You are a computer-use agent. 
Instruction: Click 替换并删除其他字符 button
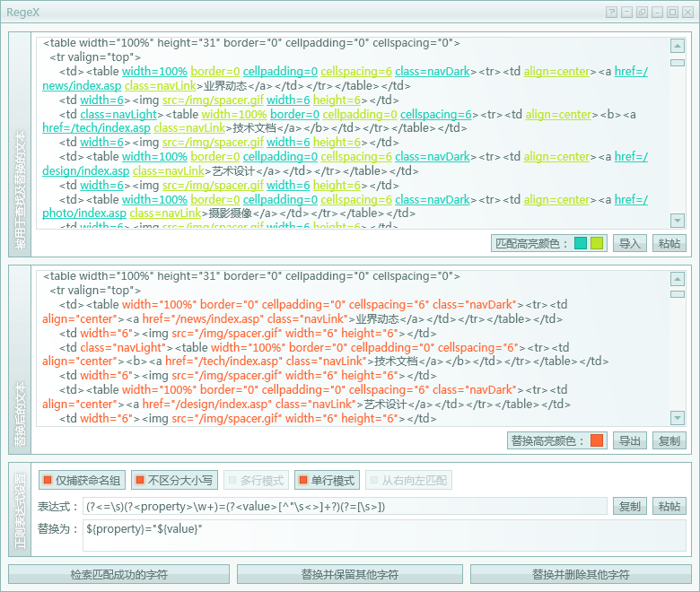581,574
